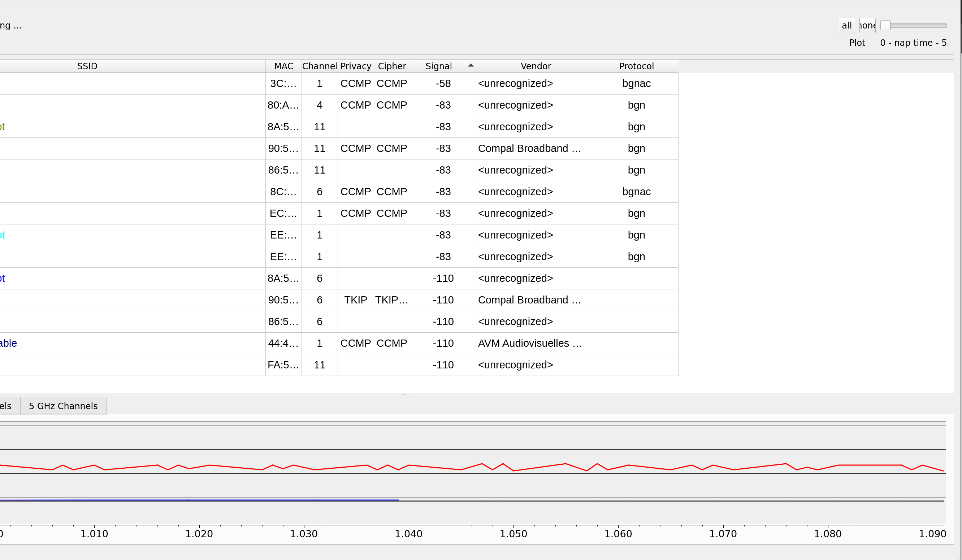Open the 5 GHz Channels tab
The height and width of the screenshot is (560, 962).
click(x=63, y=406)
